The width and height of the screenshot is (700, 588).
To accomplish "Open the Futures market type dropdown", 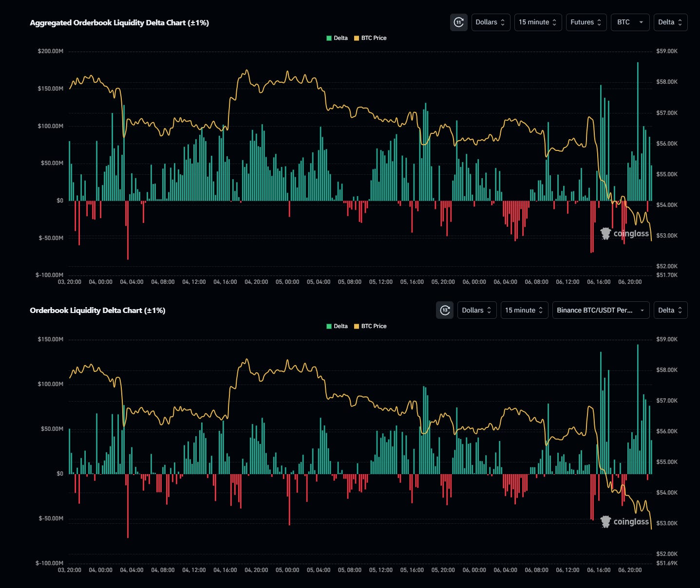I will (586, 22).
